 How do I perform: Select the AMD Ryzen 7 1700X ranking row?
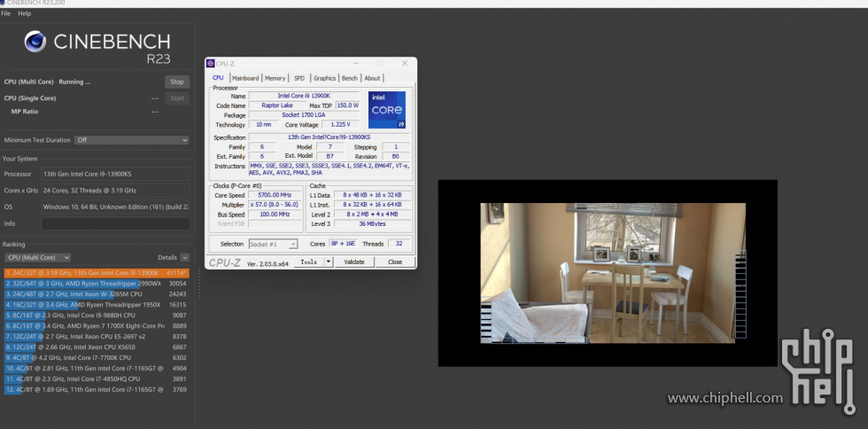(97, 326)
